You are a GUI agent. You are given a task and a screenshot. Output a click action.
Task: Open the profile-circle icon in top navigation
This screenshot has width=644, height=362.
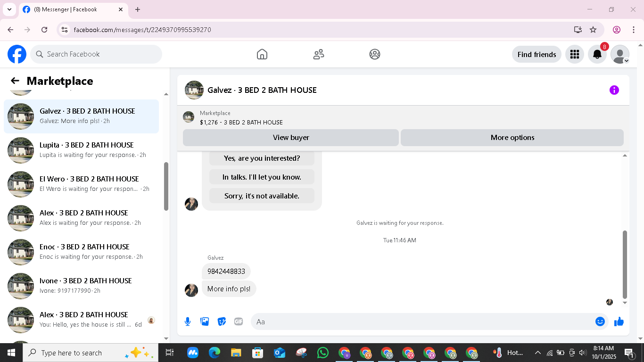coord(375,54)
